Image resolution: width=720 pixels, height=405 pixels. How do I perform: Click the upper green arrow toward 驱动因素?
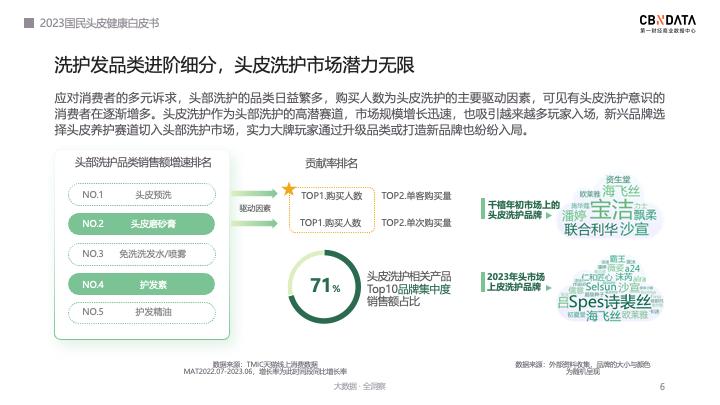point(254,194)
